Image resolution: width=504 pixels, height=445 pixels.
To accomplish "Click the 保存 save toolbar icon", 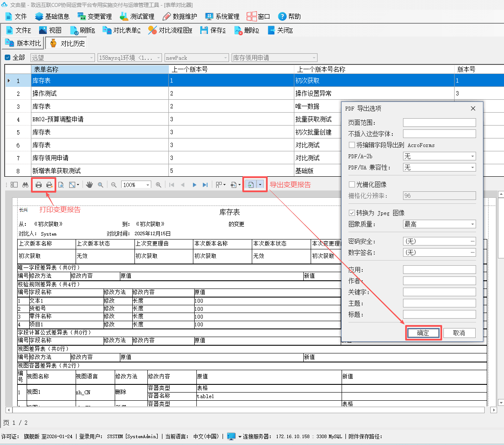I will [x=213, y=30].
